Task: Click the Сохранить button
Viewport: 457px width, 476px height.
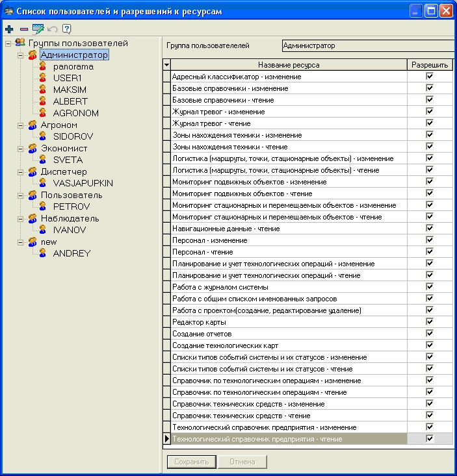Action: (190, 462)
